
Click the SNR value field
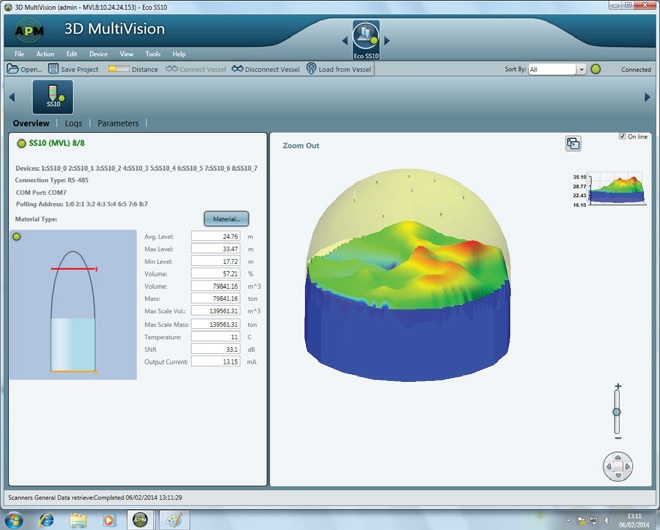[216, 349]
